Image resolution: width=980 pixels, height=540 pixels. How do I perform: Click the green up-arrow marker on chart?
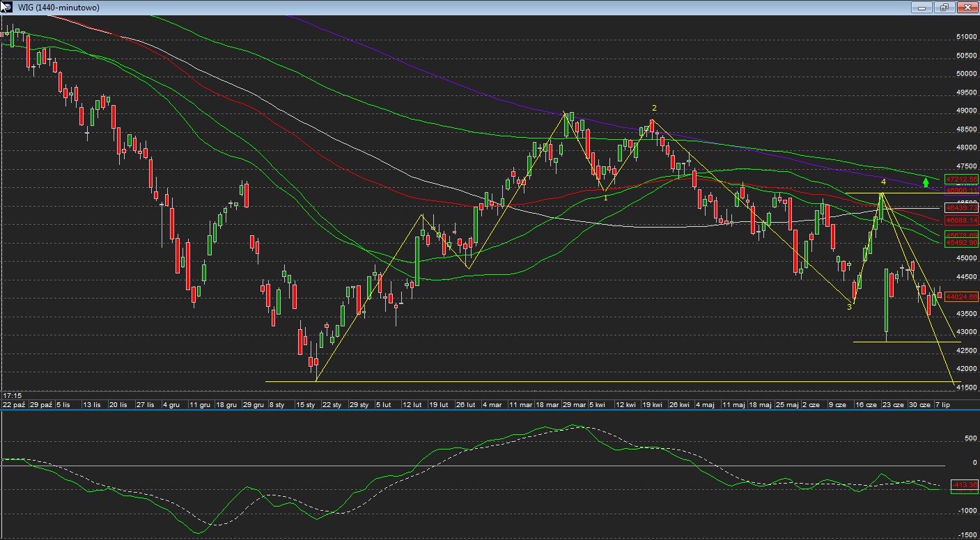[926, 182]
